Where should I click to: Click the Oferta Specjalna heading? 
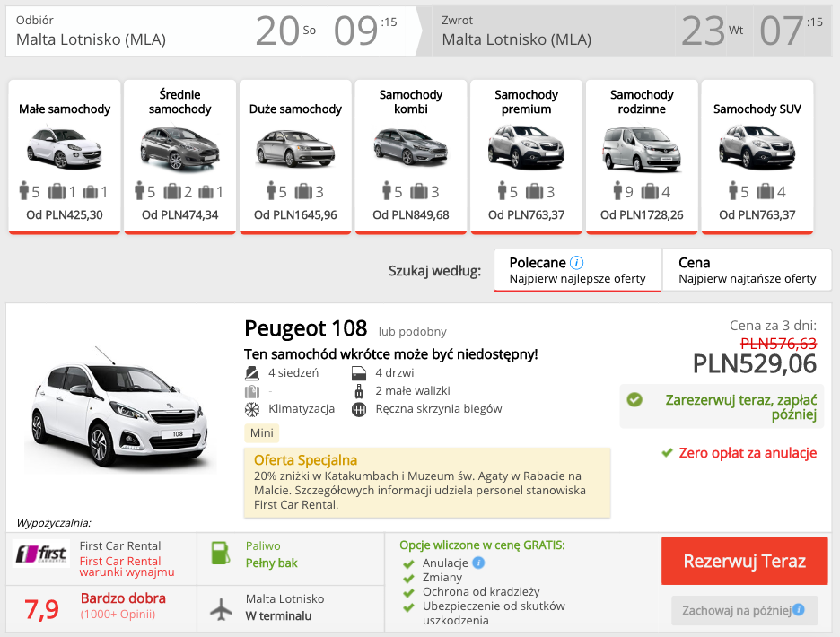305,460
